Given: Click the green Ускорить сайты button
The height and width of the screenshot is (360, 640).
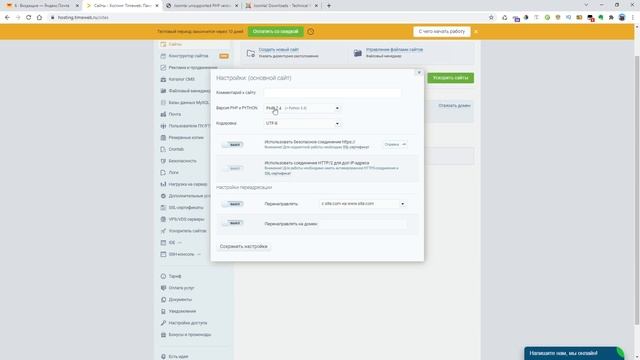Looking at the screenshot, I should (451, 78).
